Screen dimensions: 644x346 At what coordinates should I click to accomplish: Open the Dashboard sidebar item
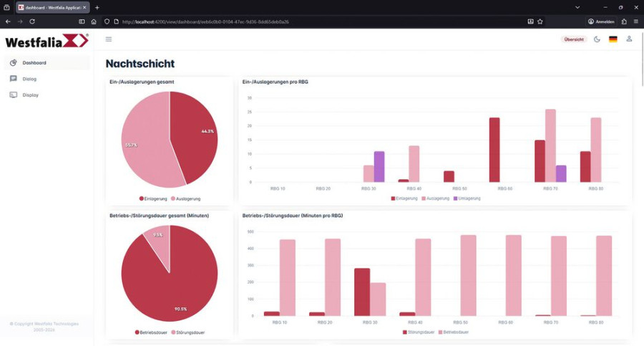coord(47,63)
